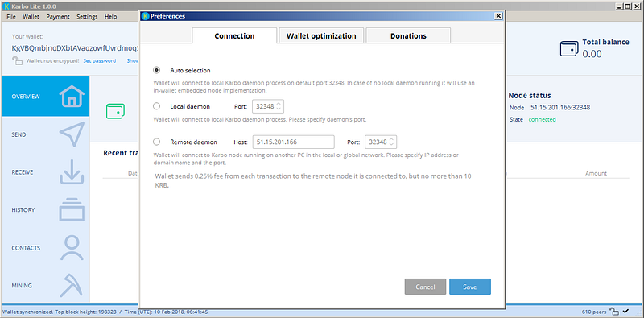Open the History archive icon

[72, 209]
